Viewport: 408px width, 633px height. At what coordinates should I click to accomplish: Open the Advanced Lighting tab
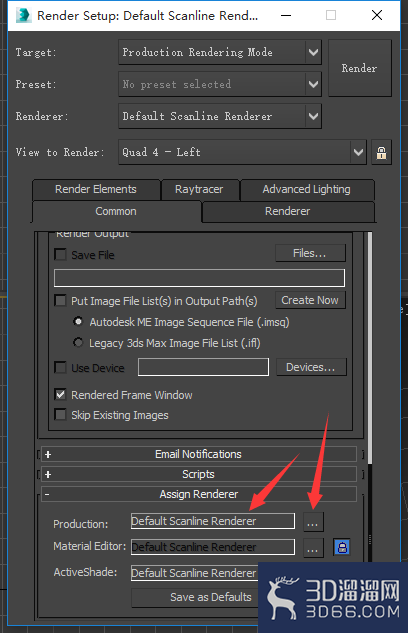(x=307, y=189)
